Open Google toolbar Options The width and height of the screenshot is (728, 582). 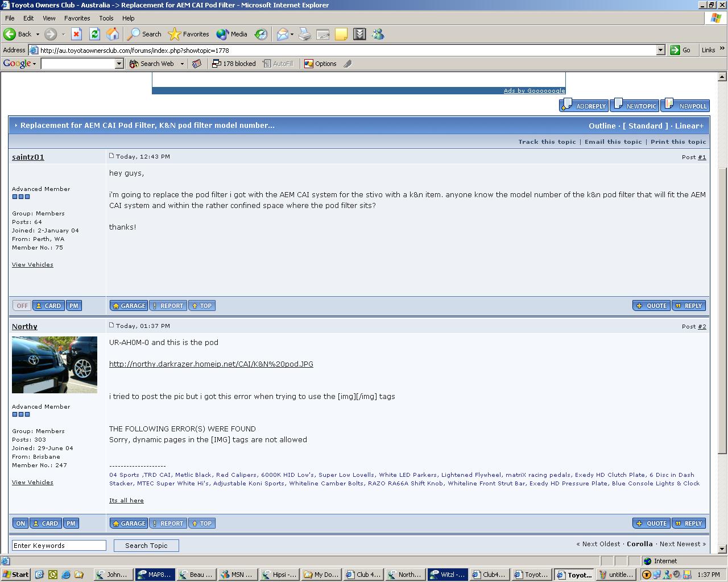click(x=320, y=64)
